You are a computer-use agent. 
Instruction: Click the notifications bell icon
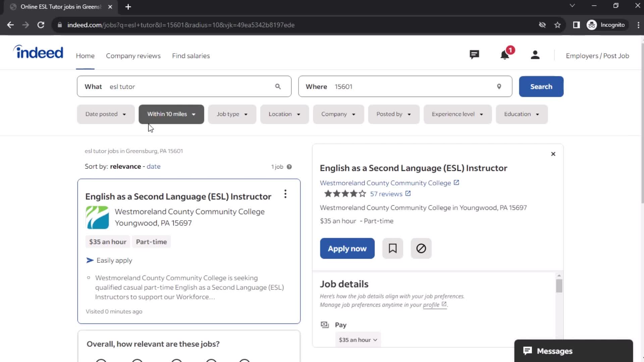505,55
